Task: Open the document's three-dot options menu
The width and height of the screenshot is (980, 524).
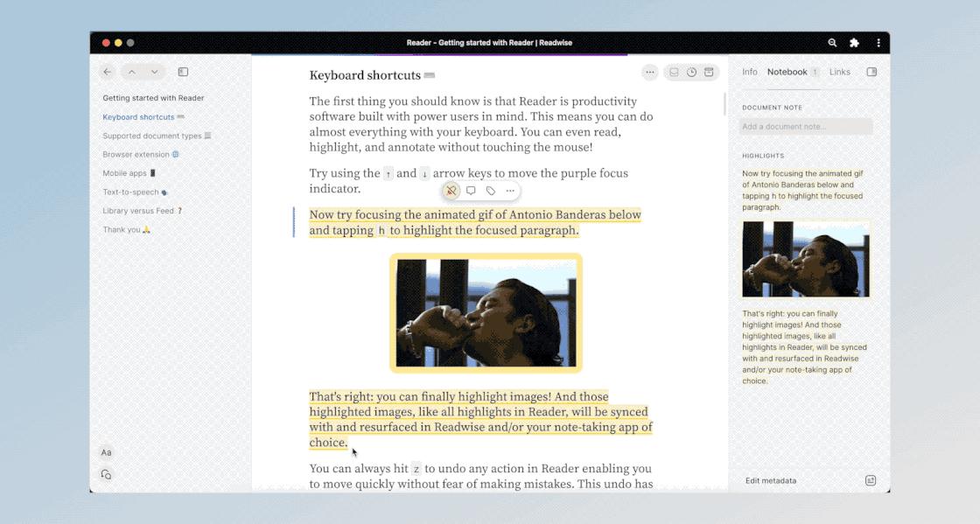Action: (x=650, y=72)
